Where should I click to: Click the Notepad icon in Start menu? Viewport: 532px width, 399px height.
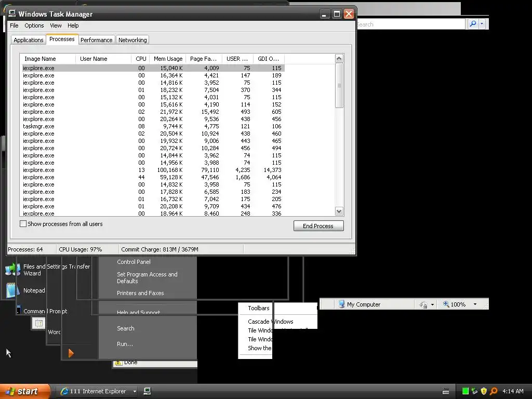(12, 290)
